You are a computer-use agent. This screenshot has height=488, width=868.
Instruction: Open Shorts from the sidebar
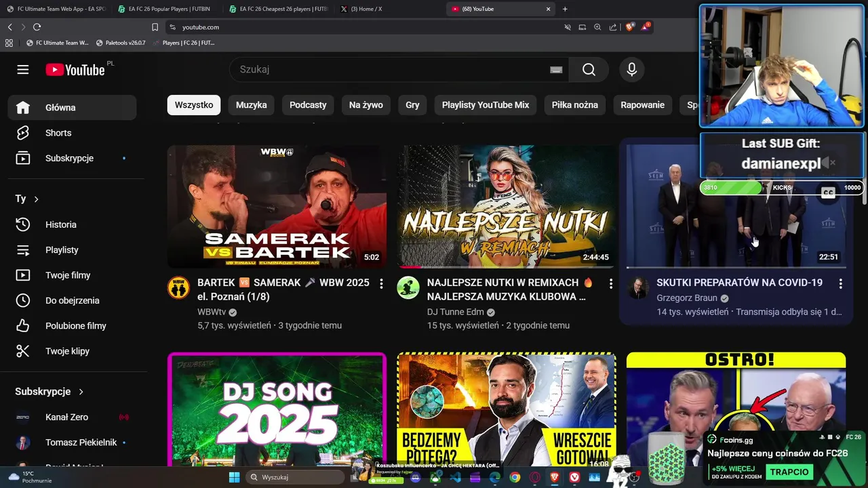72,133
